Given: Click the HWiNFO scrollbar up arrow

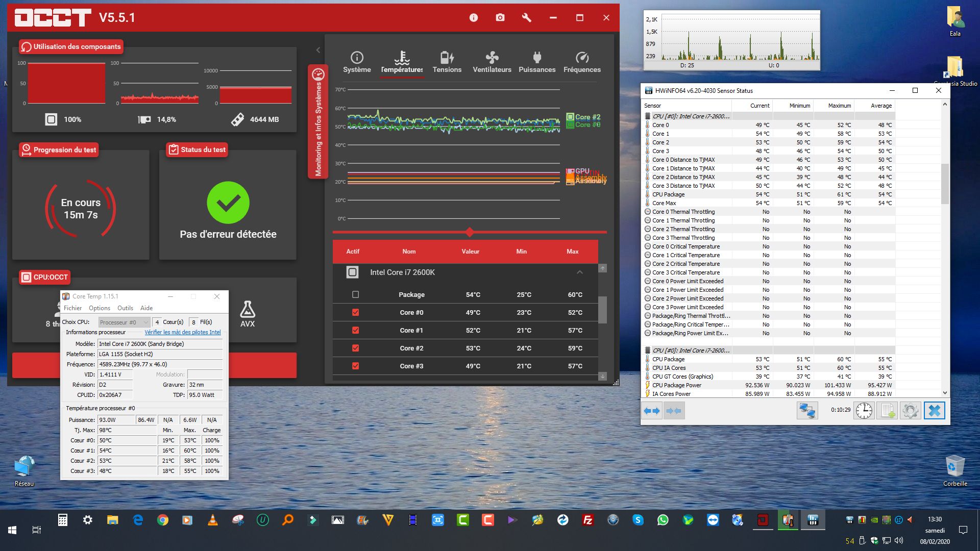Looking at the screenshot, I should [945, 105].
